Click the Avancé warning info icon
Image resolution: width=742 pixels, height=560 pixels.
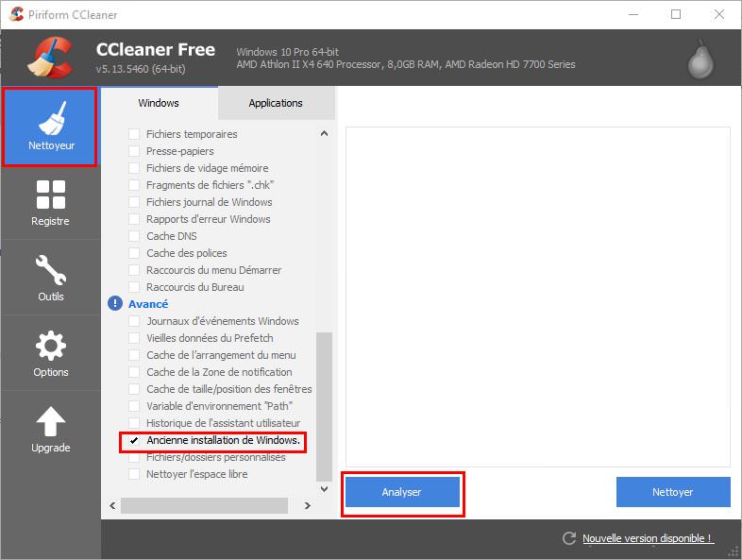click(x=115, y=303)
